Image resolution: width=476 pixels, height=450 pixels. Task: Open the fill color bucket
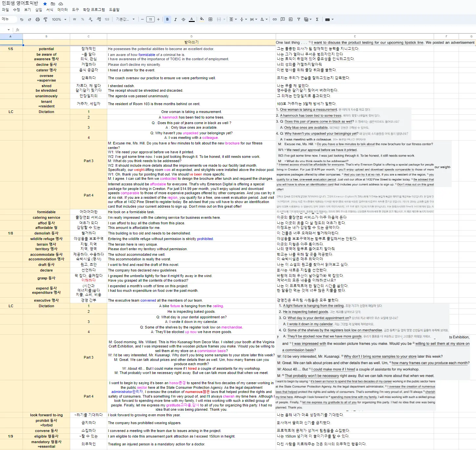pyautogui.click(x=202, y=19)
